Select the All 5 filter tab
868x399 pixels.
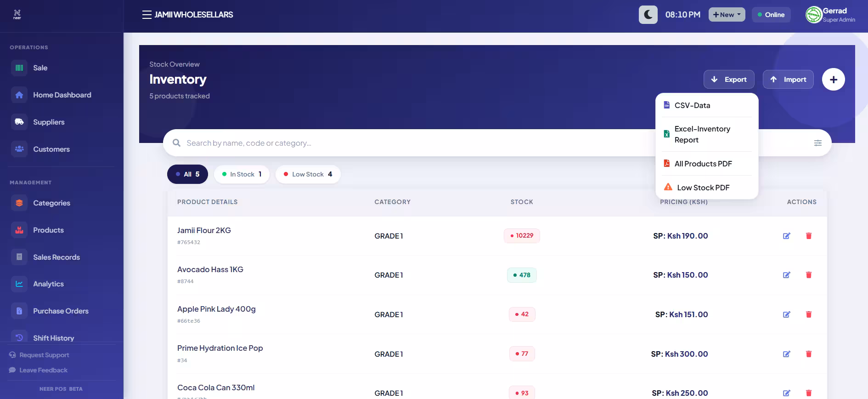click(x=187, y=174)
